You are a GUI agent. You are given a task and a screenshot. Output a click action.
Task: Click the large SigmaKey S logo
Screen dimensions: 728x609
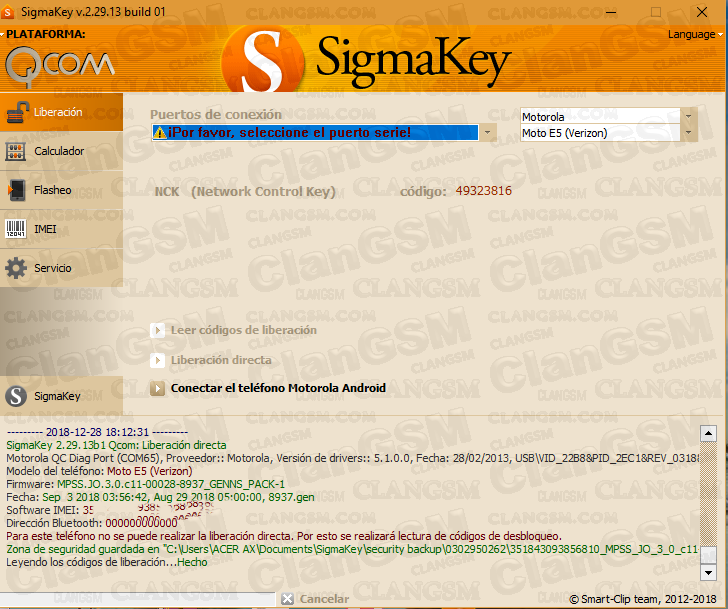(x=263, y=60)
